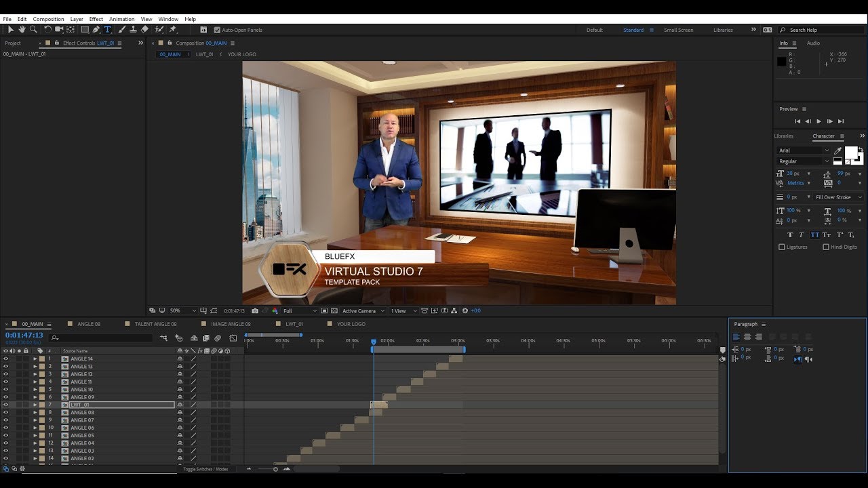Expand the LWT_01 layer properties
868x488 pixels.
pos(35,405)
